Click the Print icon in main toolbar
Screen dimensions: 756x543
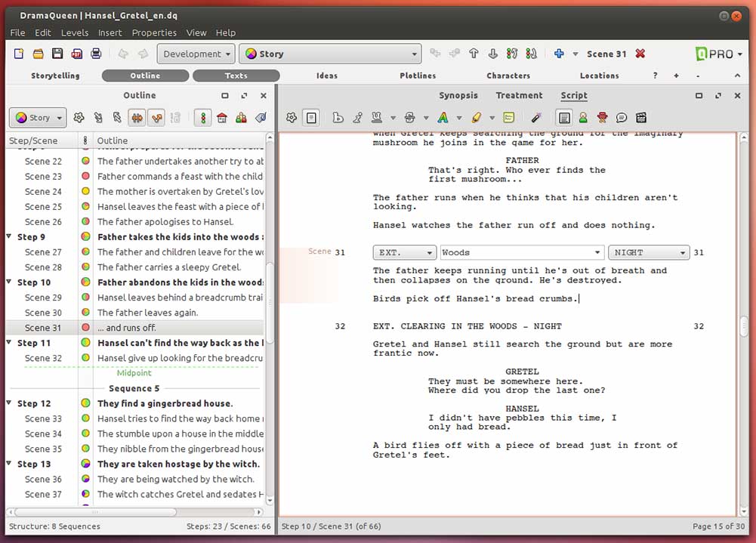96,54
